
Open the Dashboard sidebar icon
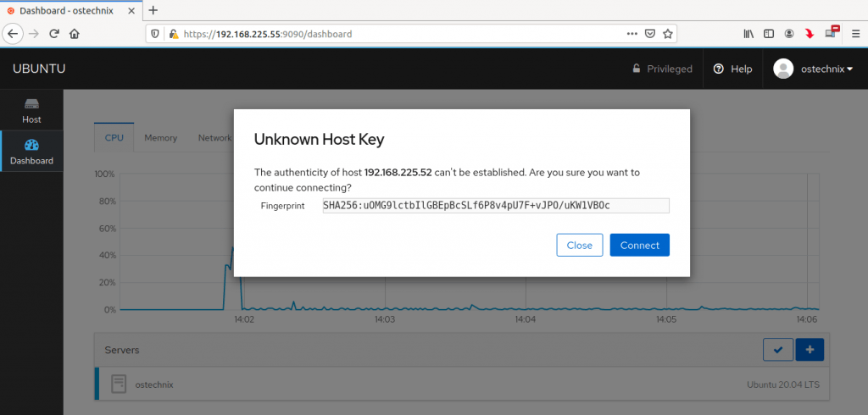[31, 152]
